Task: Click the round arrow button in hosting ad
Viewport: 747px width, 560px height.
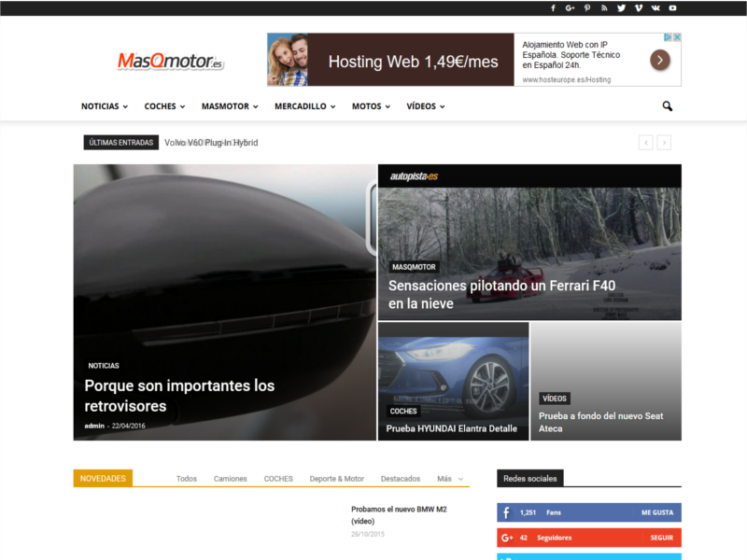Action: click(x=660, y=60)
